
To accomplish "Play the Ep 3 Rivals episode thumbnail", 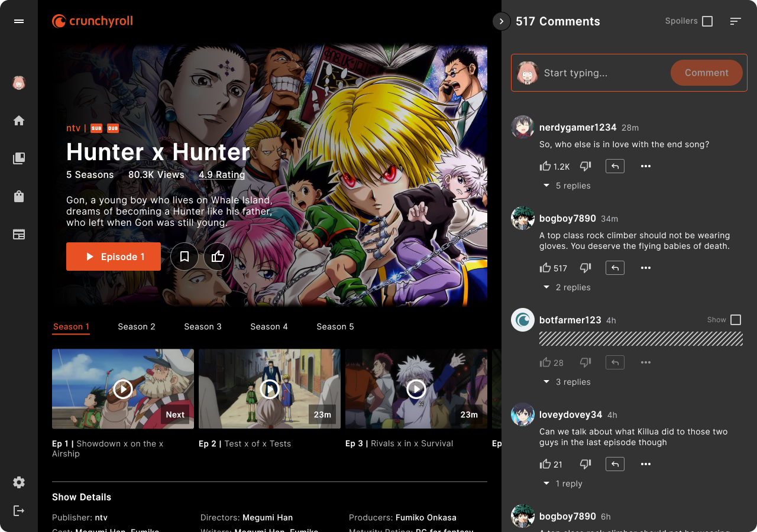I will click(416, 389).
